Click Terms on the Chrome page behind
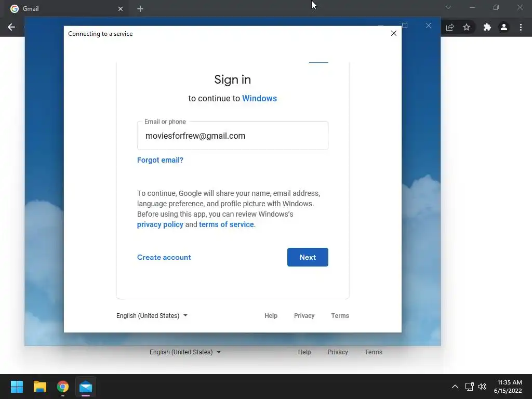532x399 pixels. 374,352
